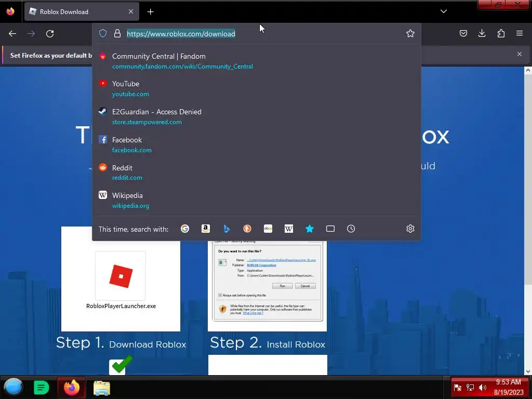Click the forward navigation arrow
532x399 pixels.
31,34
